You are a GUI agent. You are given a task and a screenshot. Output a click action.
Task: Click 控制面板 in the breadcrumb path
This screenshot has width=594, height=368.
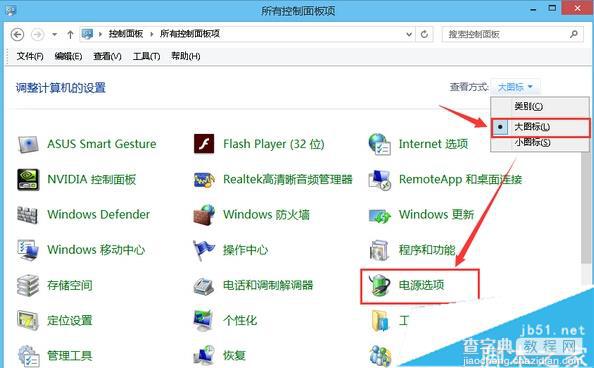coord(126,34)
